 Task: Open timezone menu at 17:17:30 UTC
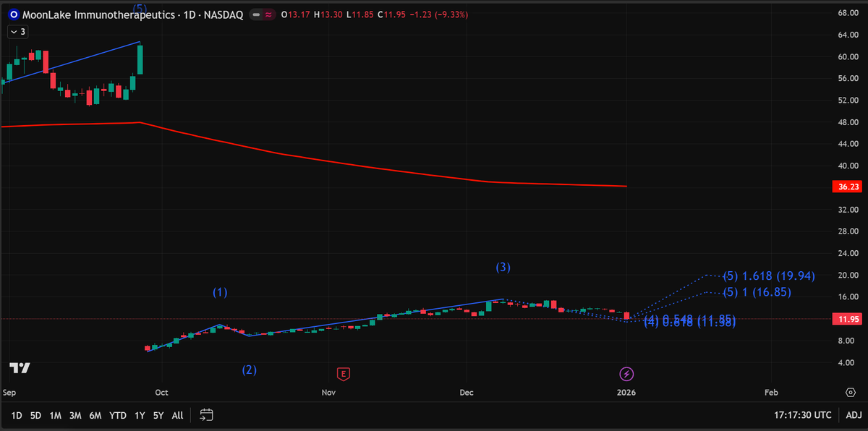(x=802, y=415)
